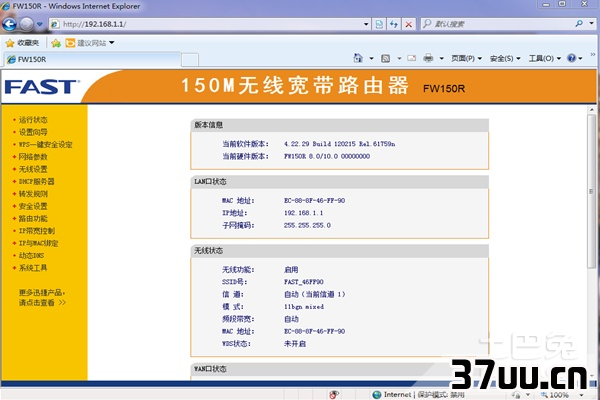Click the Print icon

point(428,58)
